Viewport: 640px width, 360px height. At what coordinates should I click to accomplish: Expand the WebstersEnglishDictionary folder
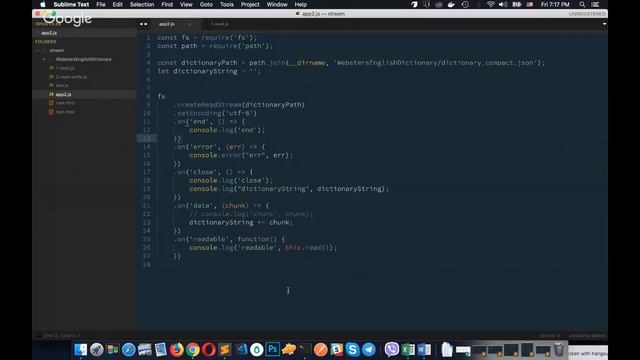point(44,59)
